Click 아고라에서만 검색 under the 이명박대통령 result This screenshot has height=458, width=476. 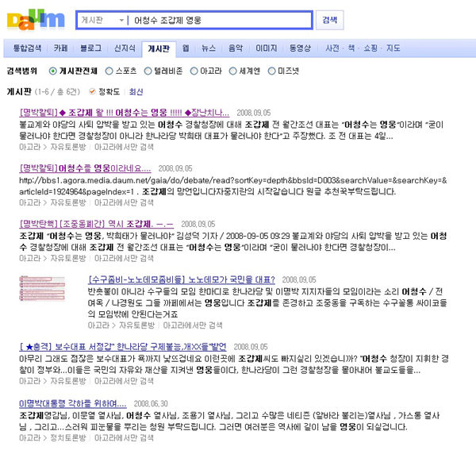[124, 437]
